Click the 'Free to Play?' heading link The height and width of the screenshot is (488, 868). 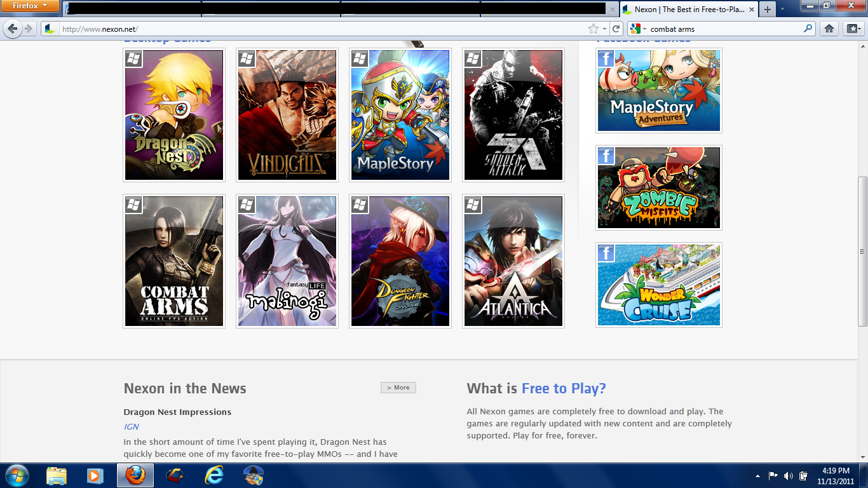[564, 388]
